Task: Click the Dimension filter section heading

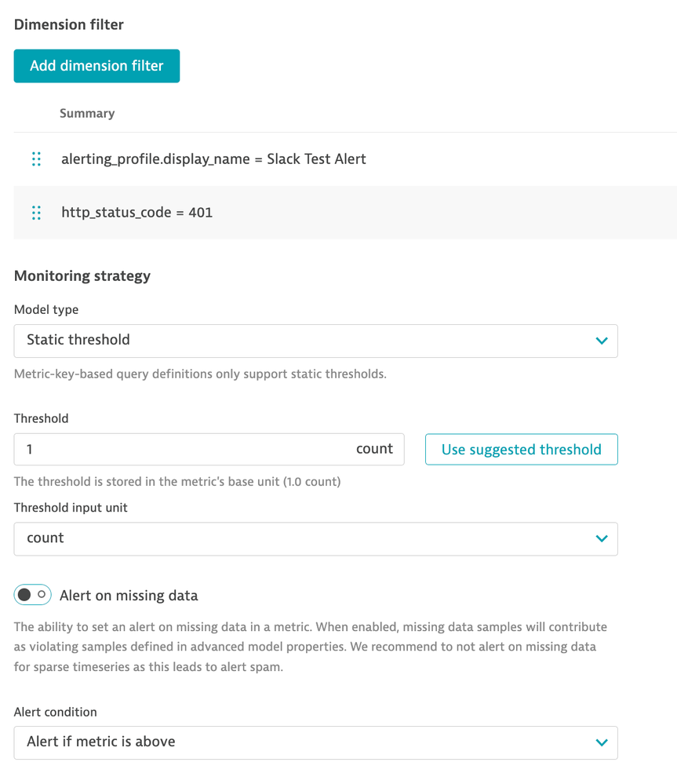Action: (69, 24)
